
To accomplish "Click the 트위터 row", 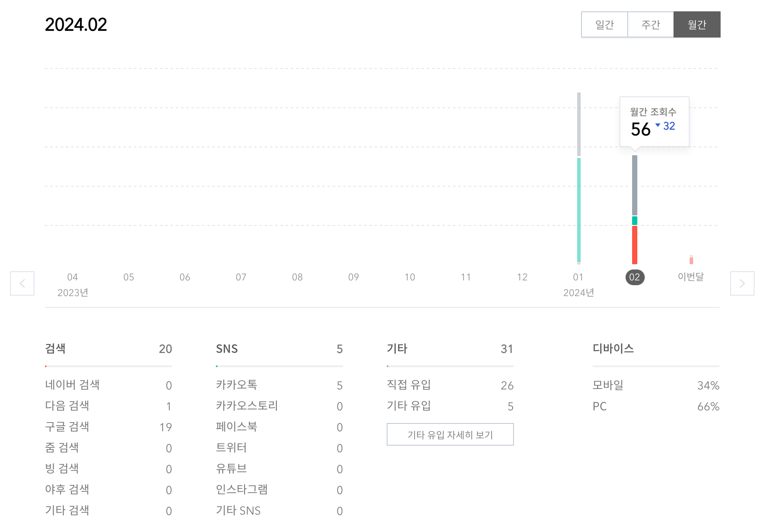I will click(x=279, y=448).
